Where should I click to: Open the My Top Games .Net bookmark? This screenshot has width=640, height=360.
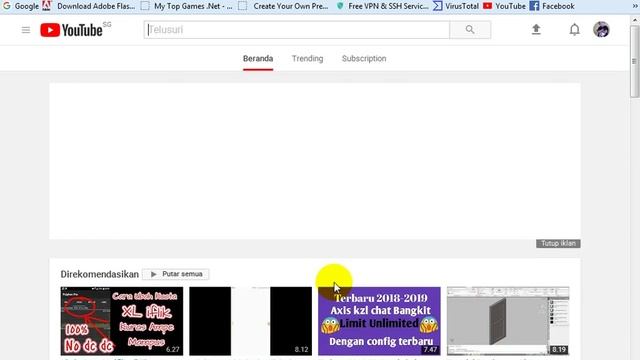(x=187, y=6)
